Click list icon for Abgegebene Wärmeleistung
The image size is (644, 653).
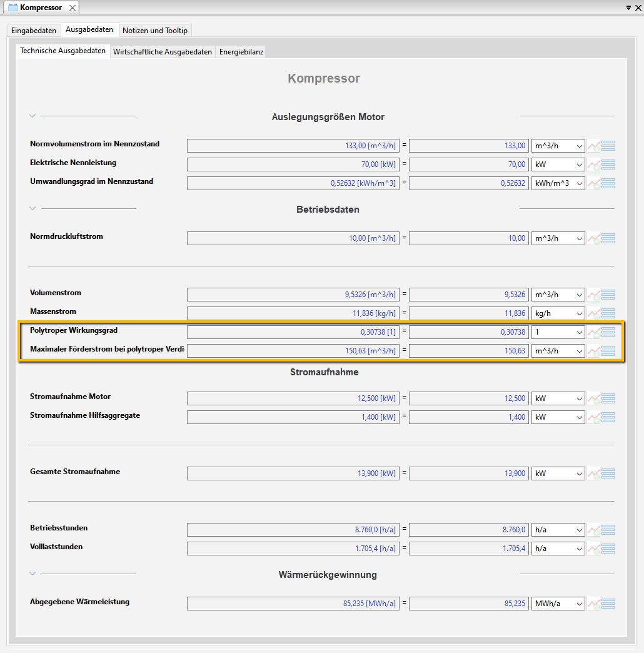point(608,604)
